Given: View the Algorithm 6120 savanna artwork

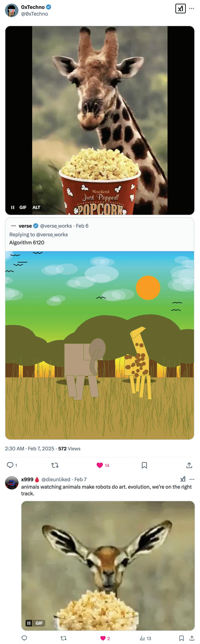Looking at the screenshot, I should (x=100, y=345).
